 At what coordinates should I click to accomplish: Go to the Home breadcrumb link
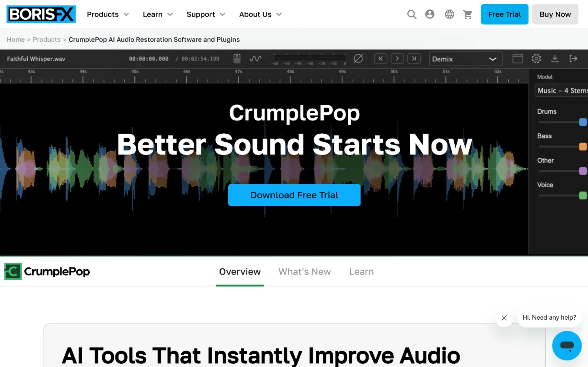click(x=16, y=39)
